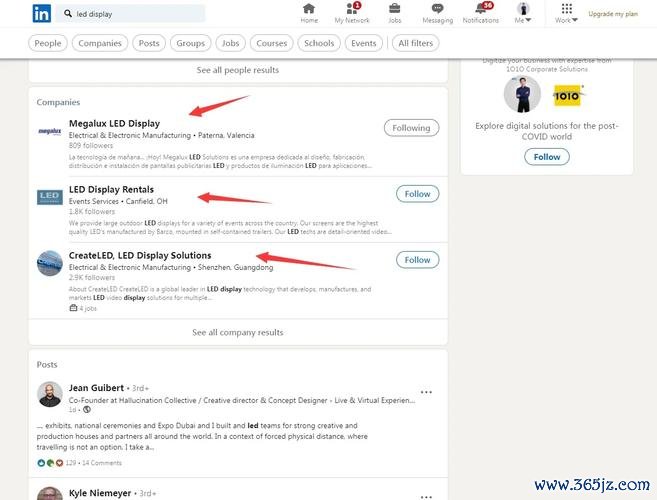Select the Schools filter
The image size is (657, 500).
click(x=319, y=43)
